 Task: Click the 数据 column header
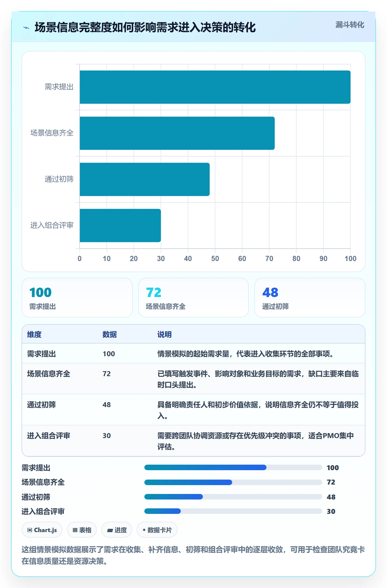110,334
